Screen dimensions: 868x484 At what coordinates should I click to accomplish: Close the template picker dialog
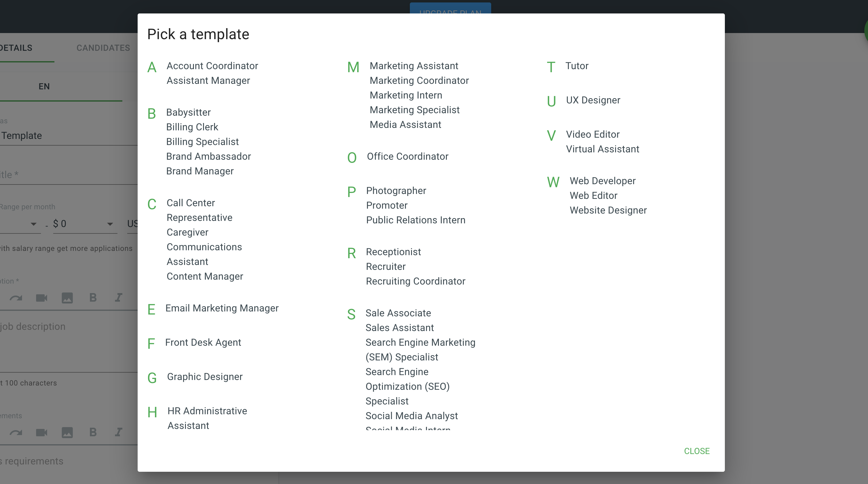696,451
